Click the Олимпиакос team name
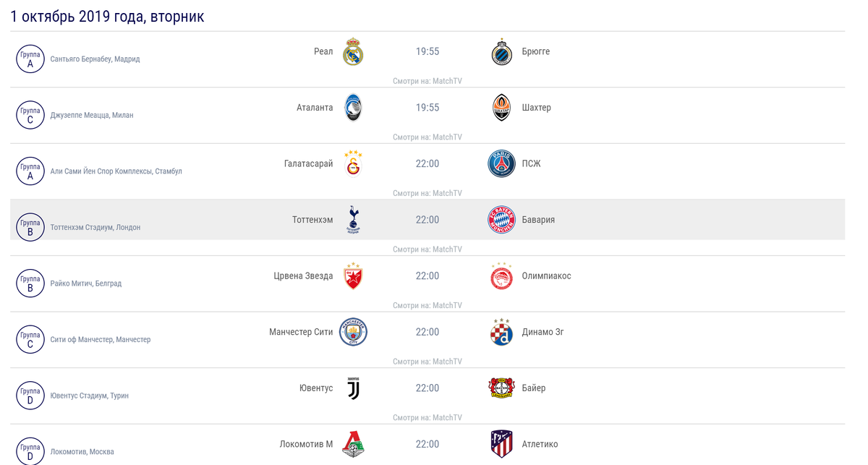 546,276
